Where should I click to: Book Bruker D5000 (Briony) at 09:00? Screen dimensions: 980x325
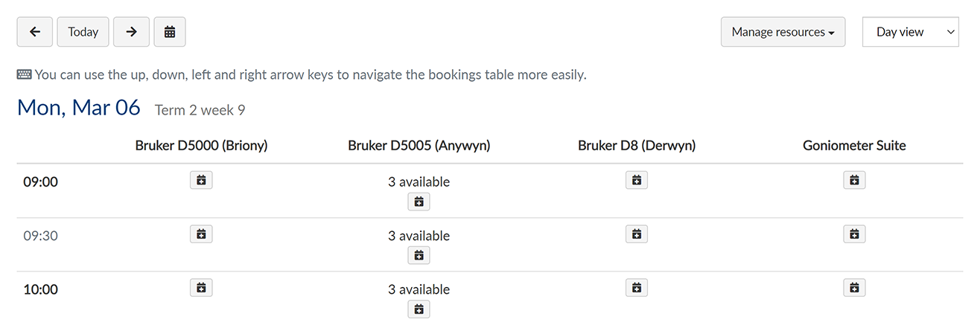[x=201, y=180]
